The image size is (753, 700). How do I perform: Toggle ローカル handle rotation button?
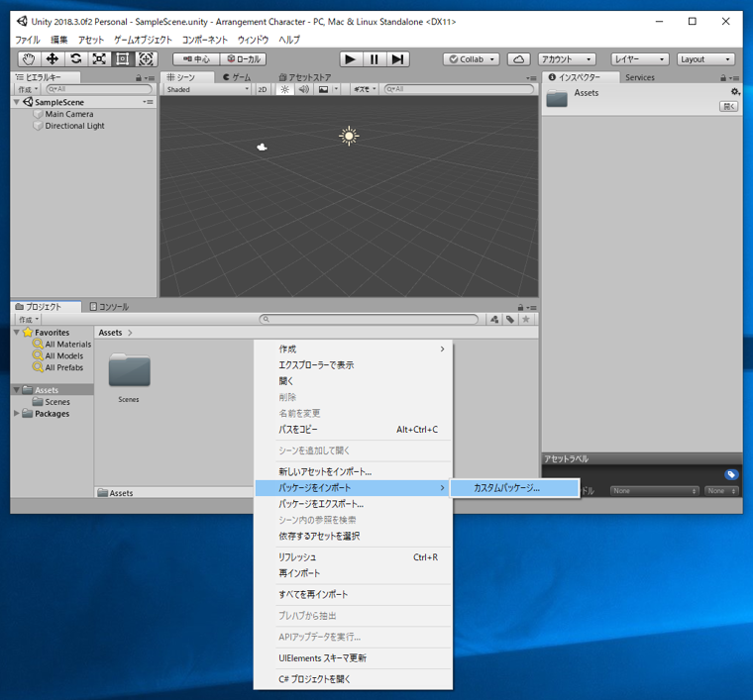point(244,59)
